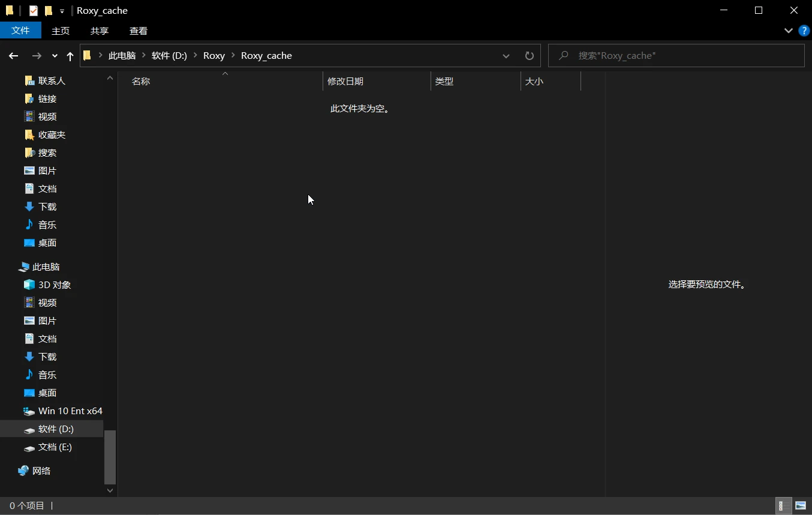The width and height of the screenshot is (812, 515).
Task: Open 3D 对象 folder in sidebar
Action: coord(54,285)
